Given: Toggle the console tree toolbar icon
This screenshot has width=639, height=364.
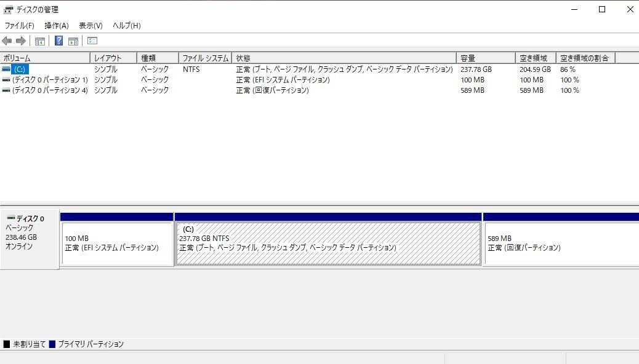Looking at the screenshot, I should [x=40, y=41].
